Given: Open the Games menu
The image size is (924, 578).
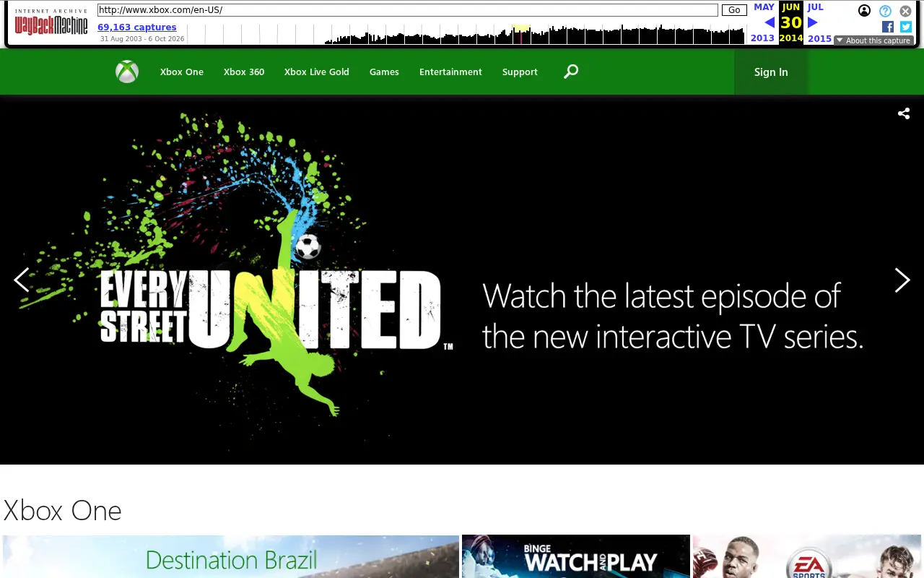Looking at the screenshot, I should click(384, 72).
